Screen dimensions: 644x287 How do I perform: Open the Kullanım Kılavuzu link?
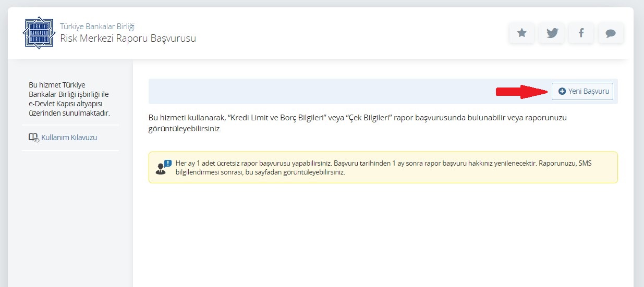(69, 138)
